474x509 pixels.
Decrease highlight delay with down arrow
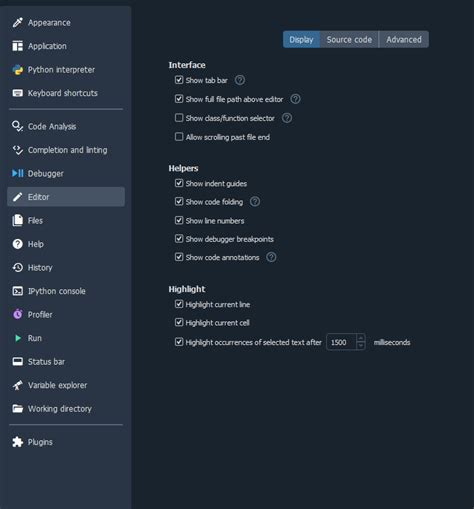click(360, 346)
